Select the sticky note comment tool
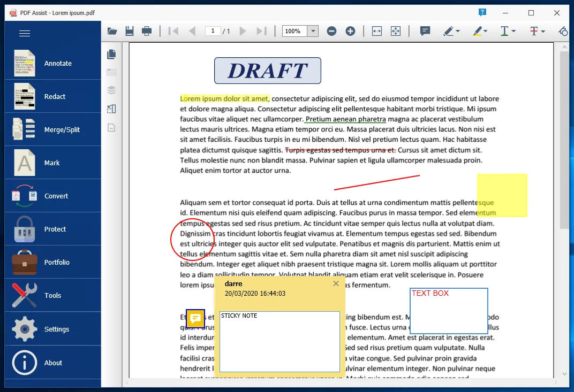This screenshot has width=574, height=392. pos(425,31)
